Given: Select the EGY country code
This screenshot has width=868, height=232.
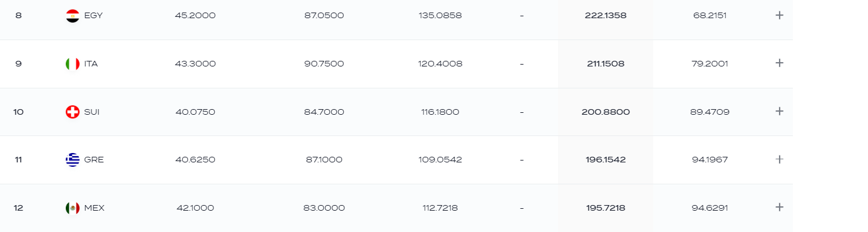Looking at the screenshot, I should [x=93, y=16].
